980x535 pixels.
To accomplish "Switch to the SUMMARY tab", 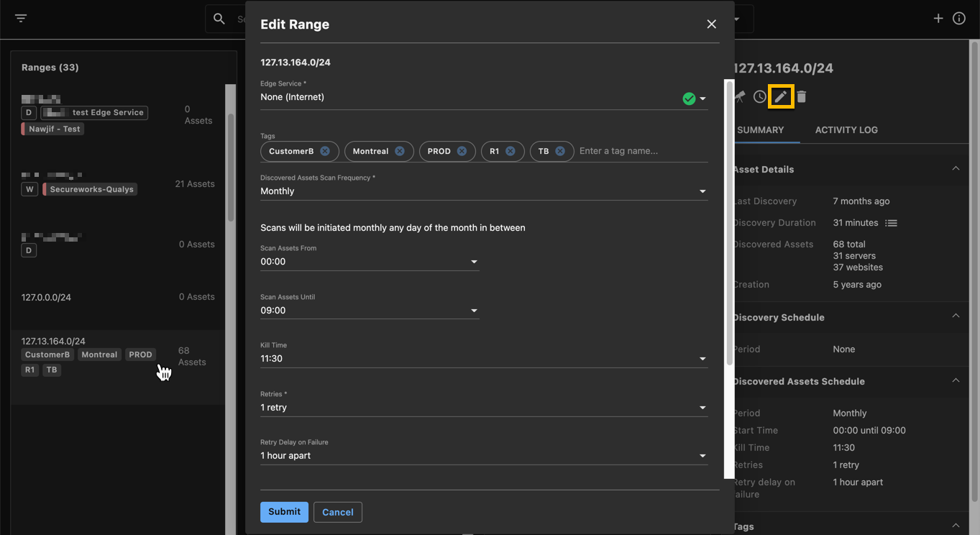I will click(761, 130).
